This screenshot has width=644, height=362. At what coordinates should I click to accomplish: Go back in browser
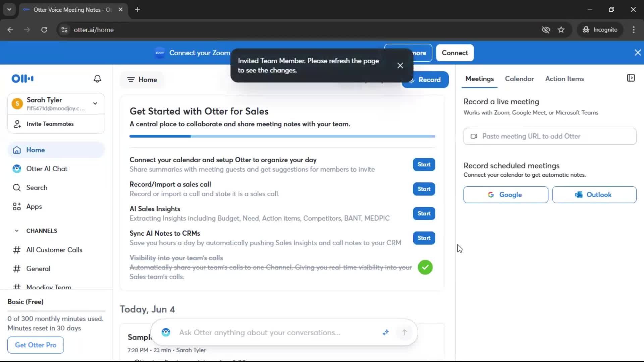(10, 30)
